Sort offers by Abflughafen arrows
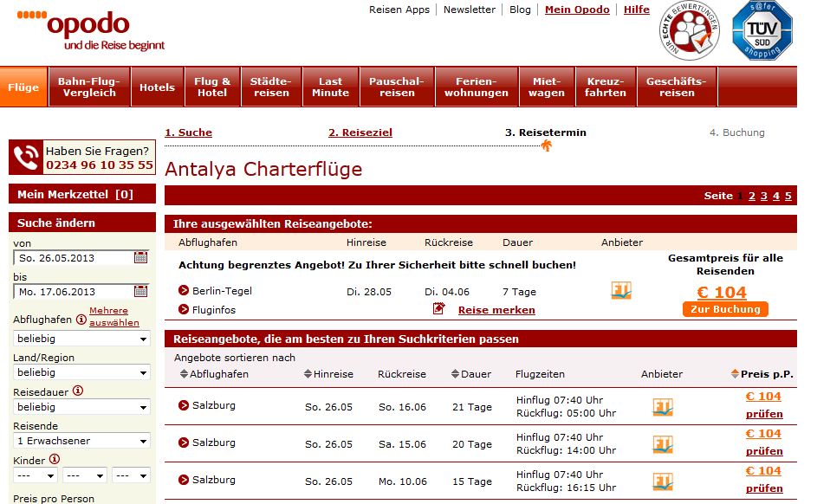This screenshot has width=817, height=504. click(x=184, y=374)
